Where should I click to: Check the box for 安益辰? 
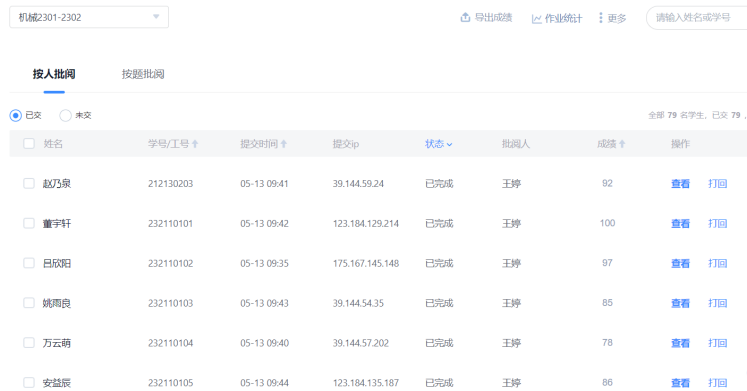[x=29, y=382]
